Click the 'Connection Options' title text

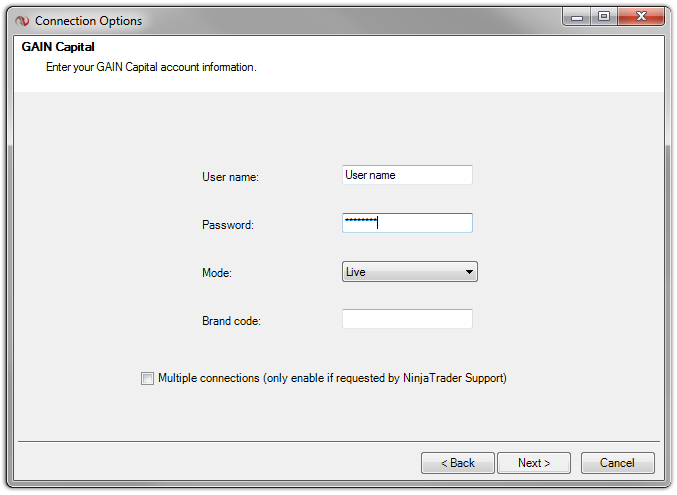(89, 21)
